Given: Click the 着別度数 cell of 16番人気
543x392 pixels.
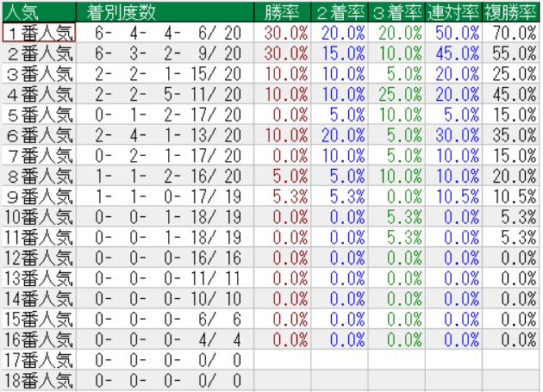Looking at the screenshot, I should pos(164,339).
